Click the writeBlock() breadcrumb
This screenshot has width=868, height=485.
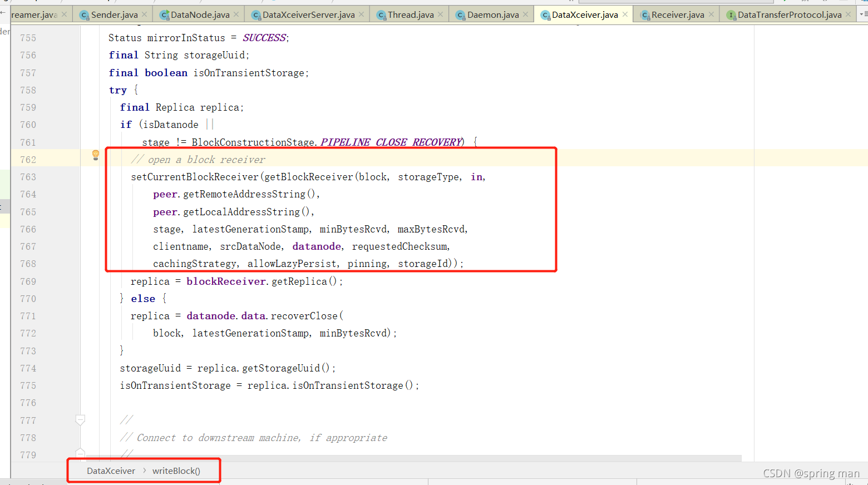point(176,471)
